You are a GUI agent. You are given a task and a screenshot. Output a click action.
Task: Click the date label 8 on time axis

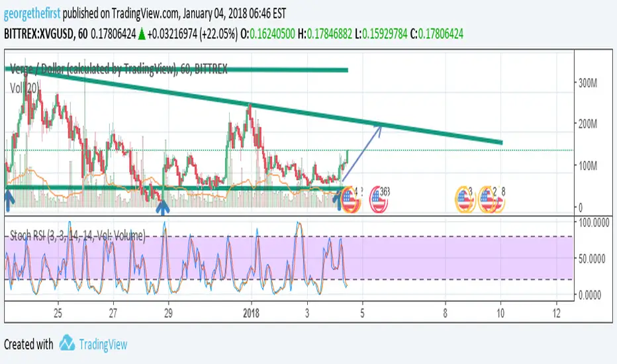(445, 313)
